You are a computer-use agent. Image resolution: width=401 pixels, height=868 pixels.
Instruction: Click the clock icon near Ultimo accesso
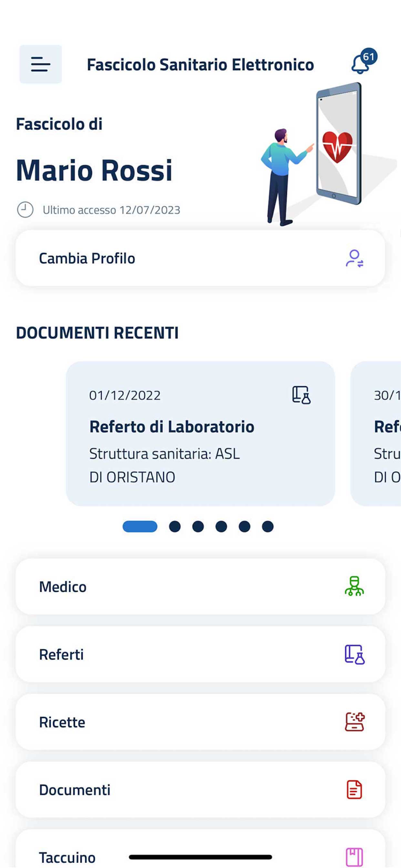pos(25,210)
